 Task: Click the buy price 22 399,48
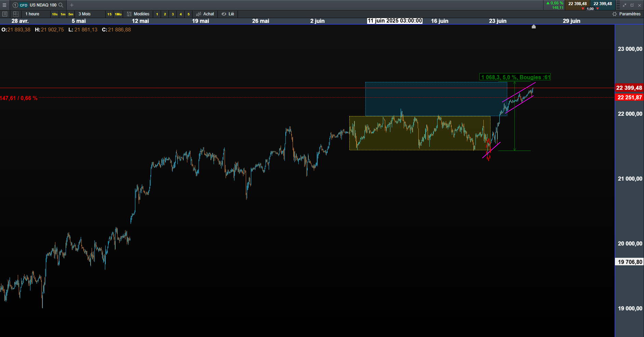click(603, 4)
